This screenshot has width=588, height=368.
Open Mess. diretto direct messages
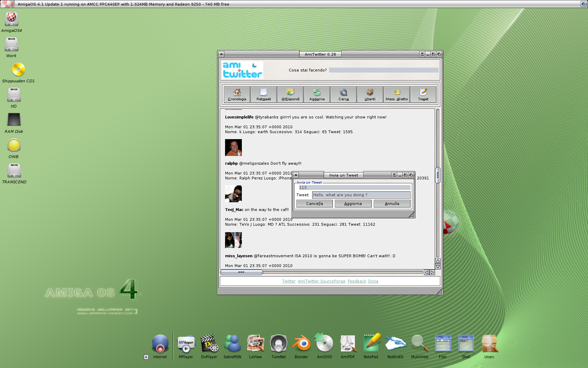pos(397,95)
